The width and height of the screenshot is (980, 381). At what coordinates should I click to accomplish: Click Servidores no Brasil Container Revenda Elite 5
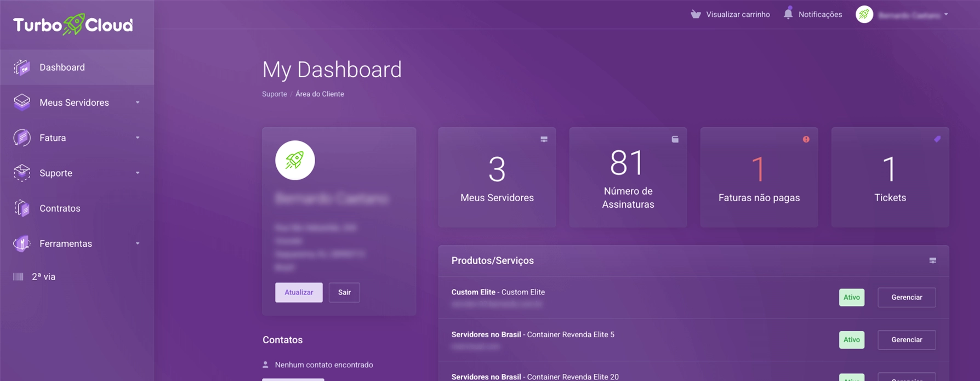click(533, 334)
